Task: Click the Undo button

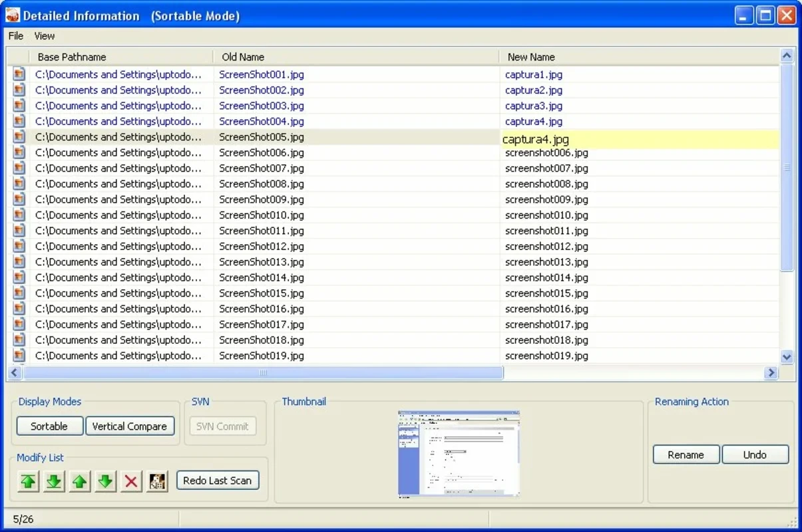Action: coord(755,455)
